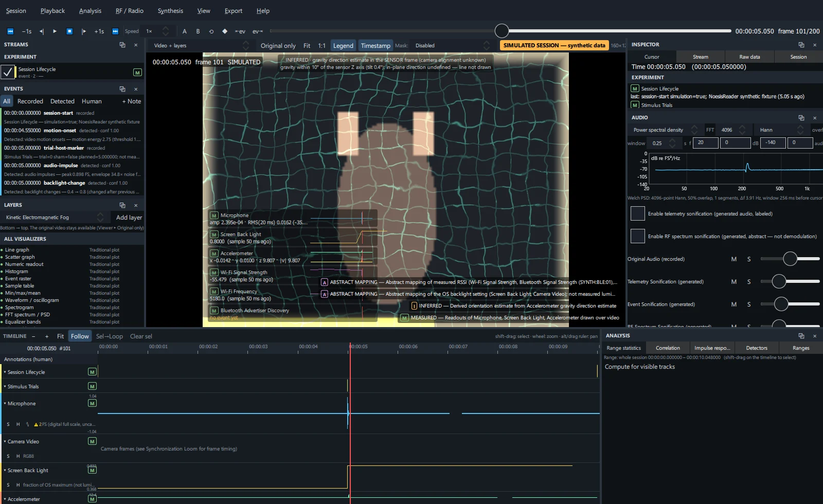The width and height of the screenshot is (823, 504).
Task: Click the playback position slider handle
Action: coord(502,31)
